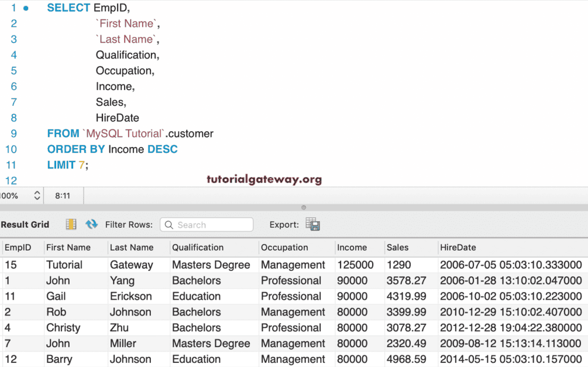Select HireDate 2014-05-15 05:03:10.157000

point(511,359)
